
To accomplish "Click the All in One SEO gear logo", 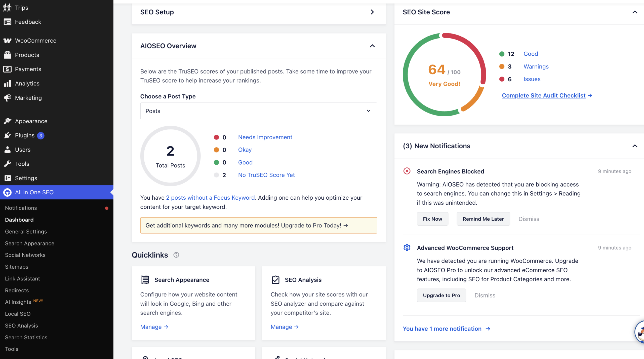I will [7, 192].
